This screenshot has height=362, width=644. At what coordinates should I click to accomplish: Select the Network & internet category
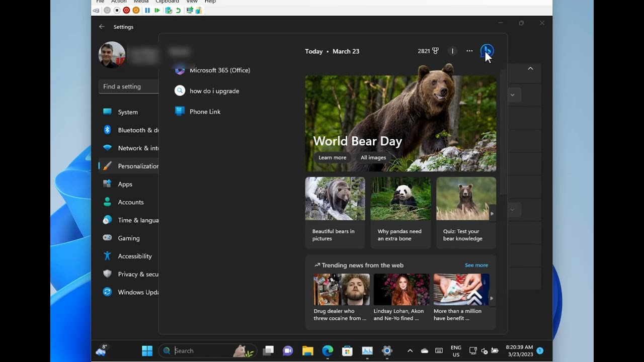129,148
